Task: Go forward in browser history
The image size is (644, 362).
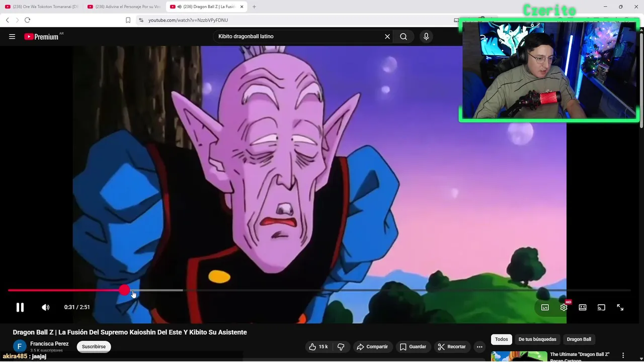Action: coord(17,20)
